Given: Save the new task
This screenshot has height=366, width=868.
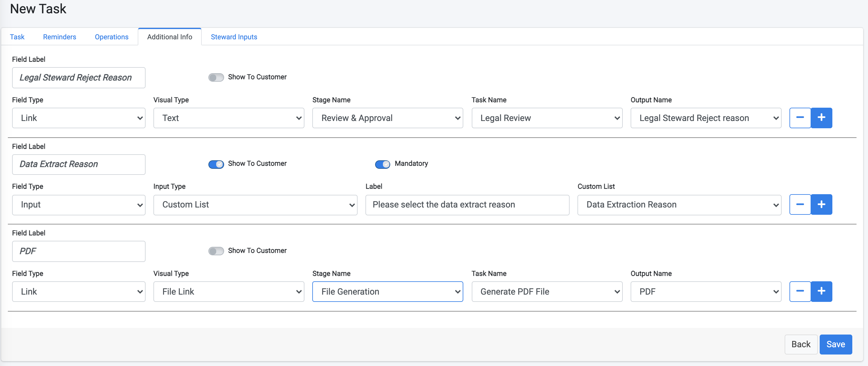Looking at the screenshot, I should click(836, 344).
